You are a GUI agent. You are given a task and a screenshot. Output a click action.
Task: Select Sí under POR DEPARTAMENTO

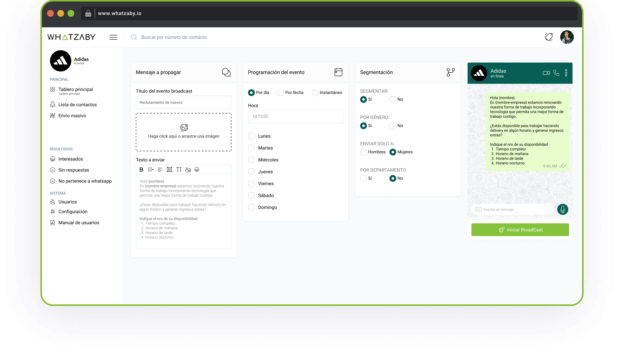(x=363, y=179)
